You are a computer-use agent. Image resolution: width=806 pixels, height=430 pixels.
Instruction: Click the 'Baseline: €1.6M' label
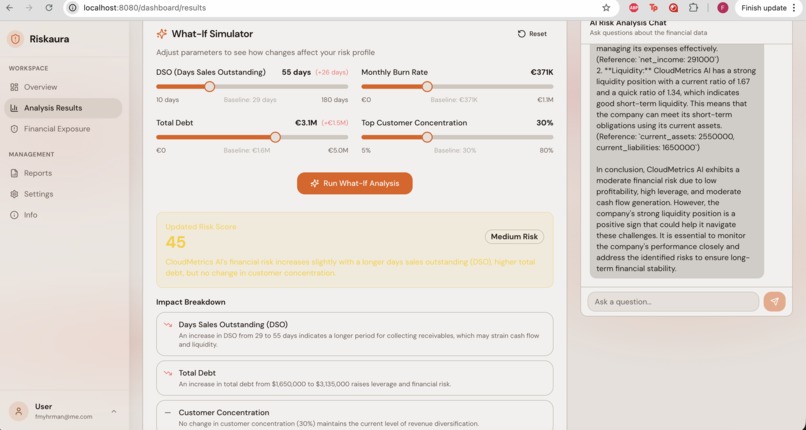247,151
